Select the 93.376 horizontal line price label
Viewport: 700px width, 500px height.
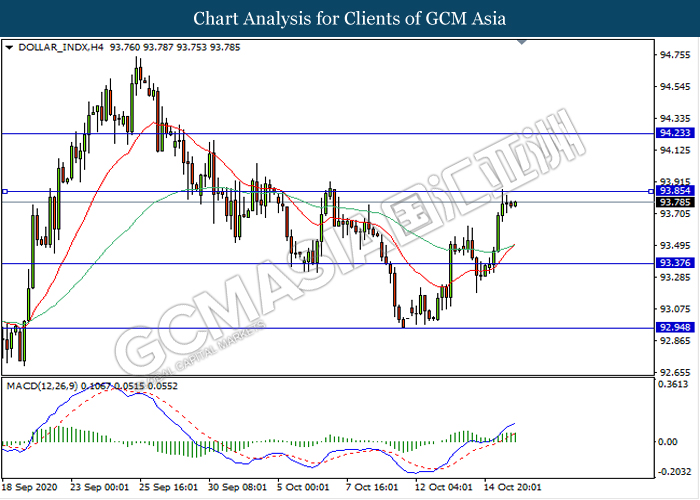point(675,262)
